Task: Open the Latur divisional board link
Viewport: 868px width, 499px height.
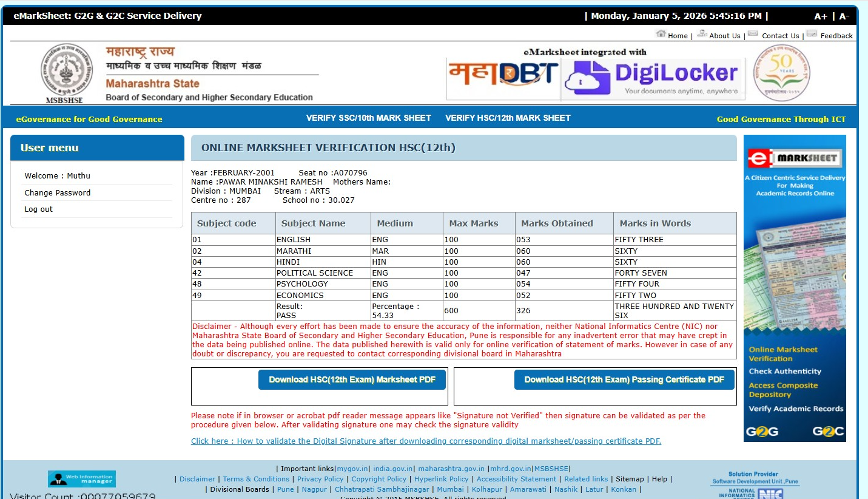Action: point(594,489)
